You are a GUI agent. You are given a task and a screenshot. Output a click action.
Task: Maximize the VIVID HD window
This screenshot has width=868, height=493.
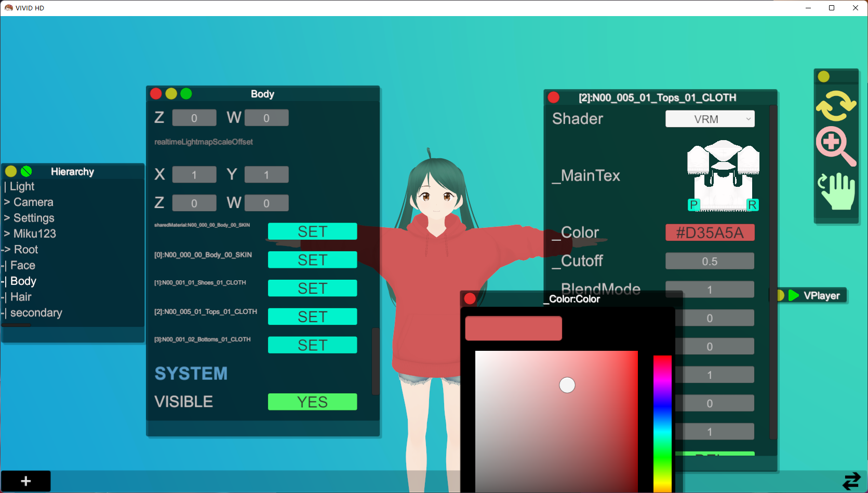coord(832,8)
